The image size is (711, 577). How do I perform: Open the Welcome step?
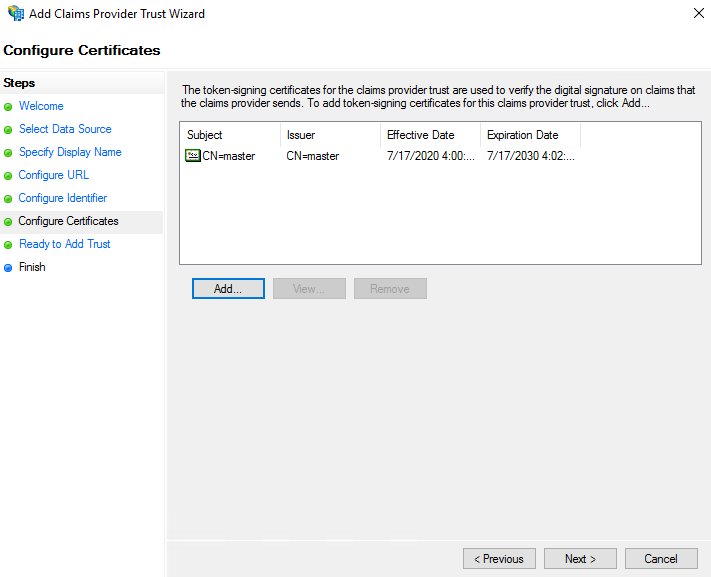(41, 106)
